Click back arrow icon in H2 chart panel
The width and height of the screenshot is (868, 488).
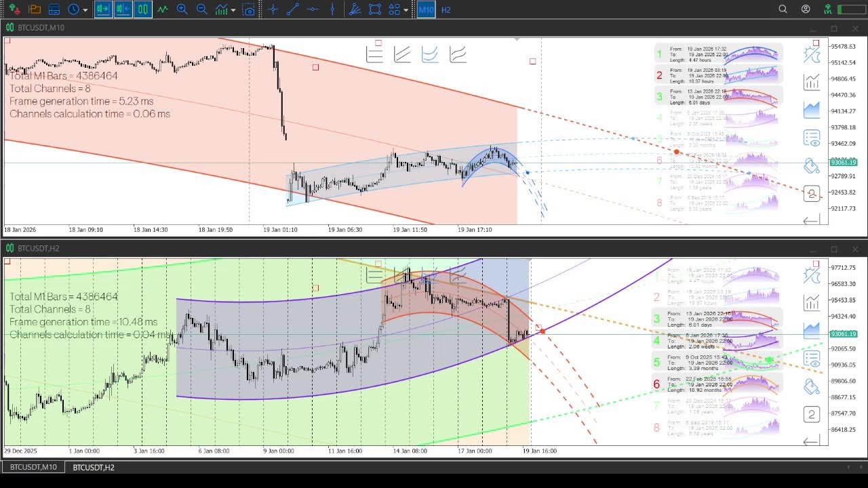811,441
